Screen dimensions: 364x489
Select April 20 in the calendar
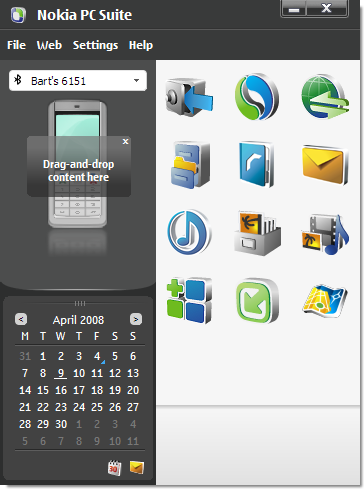point(133,390)
